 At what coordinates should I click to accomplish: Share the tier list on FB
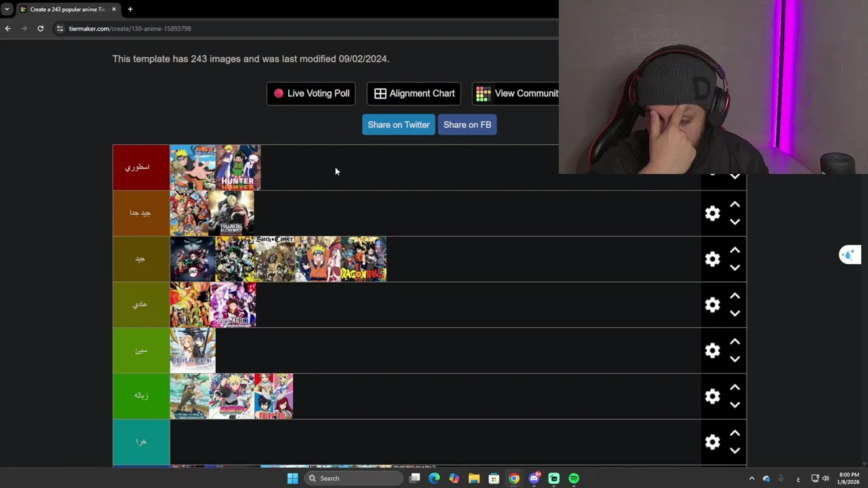click(x=467, y=125)
